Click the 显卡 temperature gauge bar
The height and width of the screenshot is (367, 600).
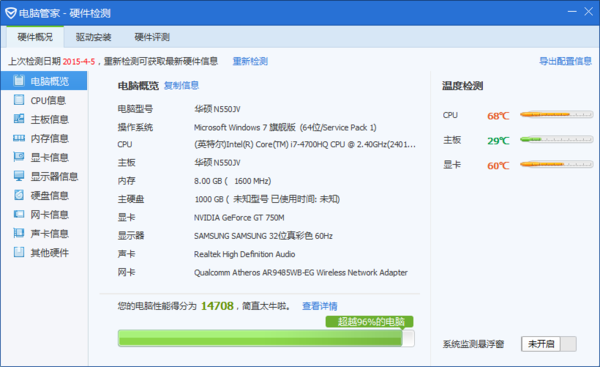[x=556, y=165]
